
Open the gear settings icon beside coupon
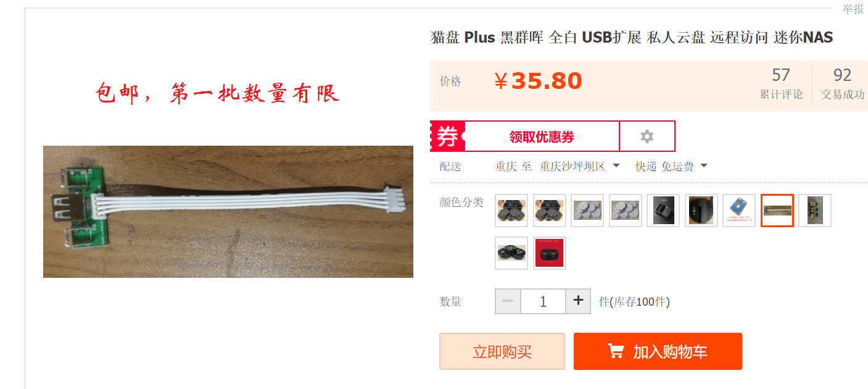point(647,136)
